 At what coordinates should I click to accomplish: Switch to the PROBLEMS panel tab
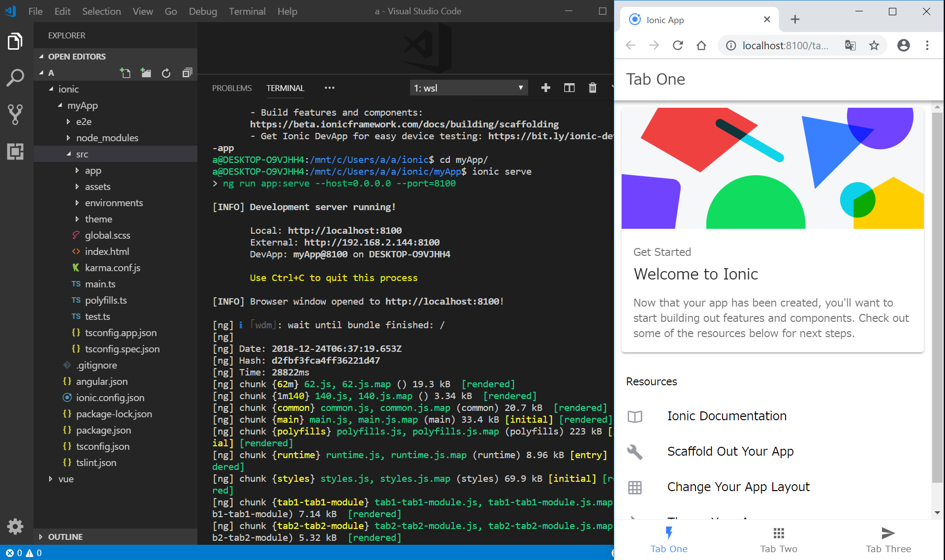[232, 88]
